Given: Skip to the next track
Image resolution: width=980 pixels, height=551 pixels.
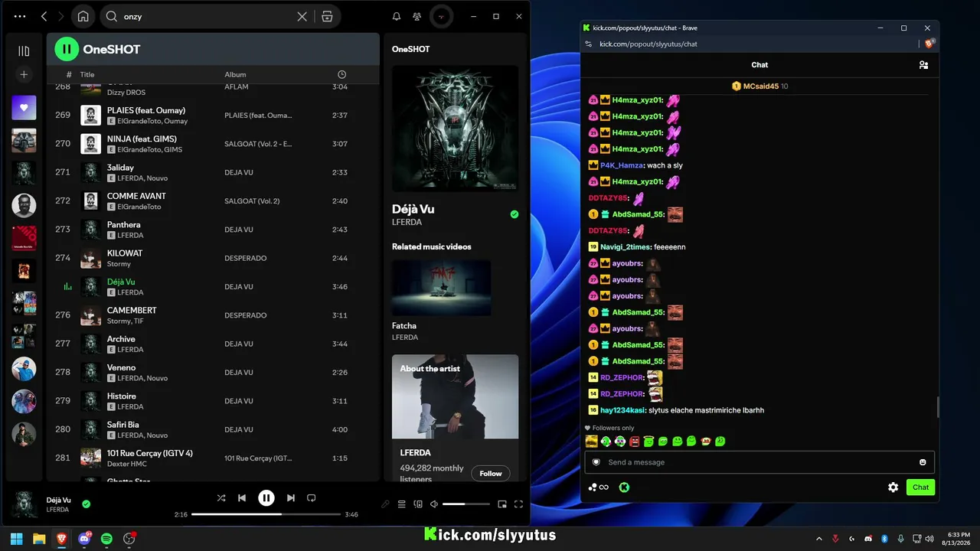Looking at the screenshot, I should pyautogui.click(x=291, y=498).
